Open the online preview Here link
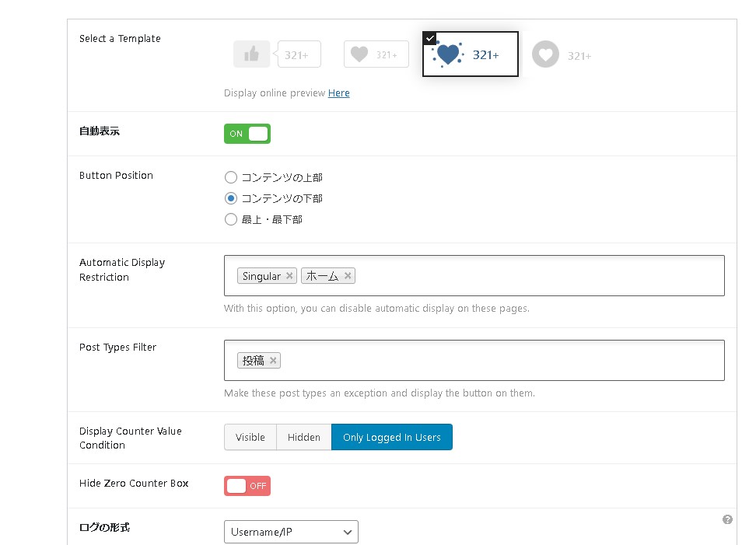The width and height of the screenshot is (756, 545). coord(338,93)
